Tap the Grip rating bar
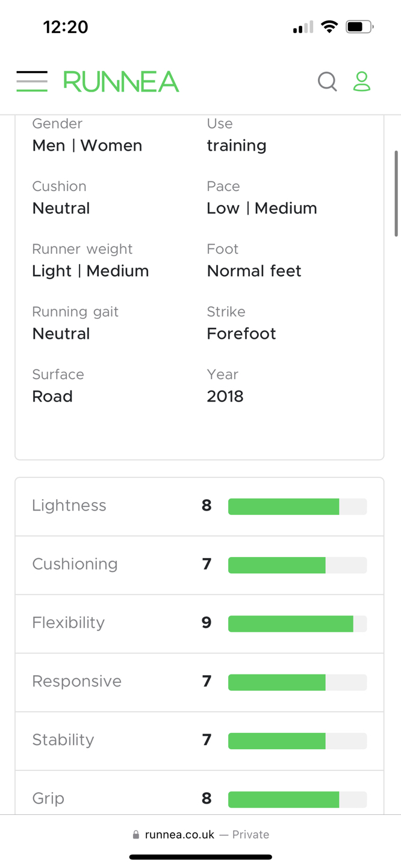401x868 pixels. pos(297,799)
